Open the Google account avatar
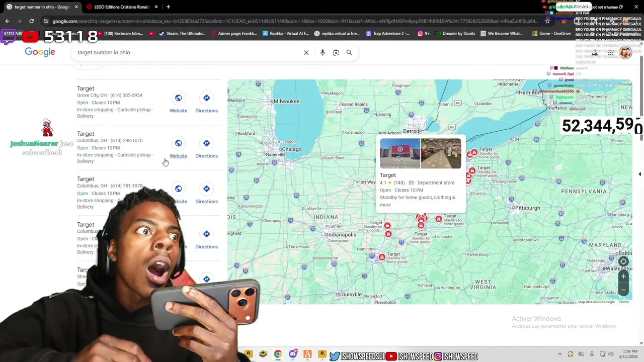 point(625,53)
